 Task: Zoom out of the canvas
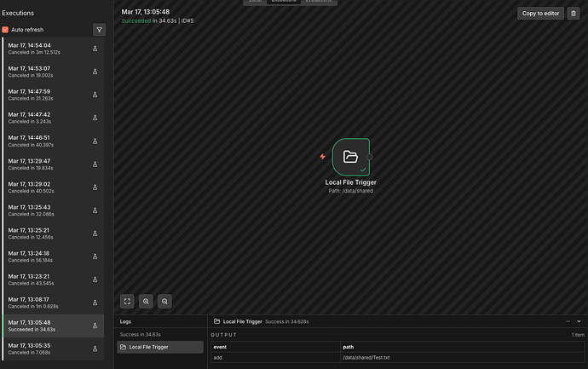point(164,301)
